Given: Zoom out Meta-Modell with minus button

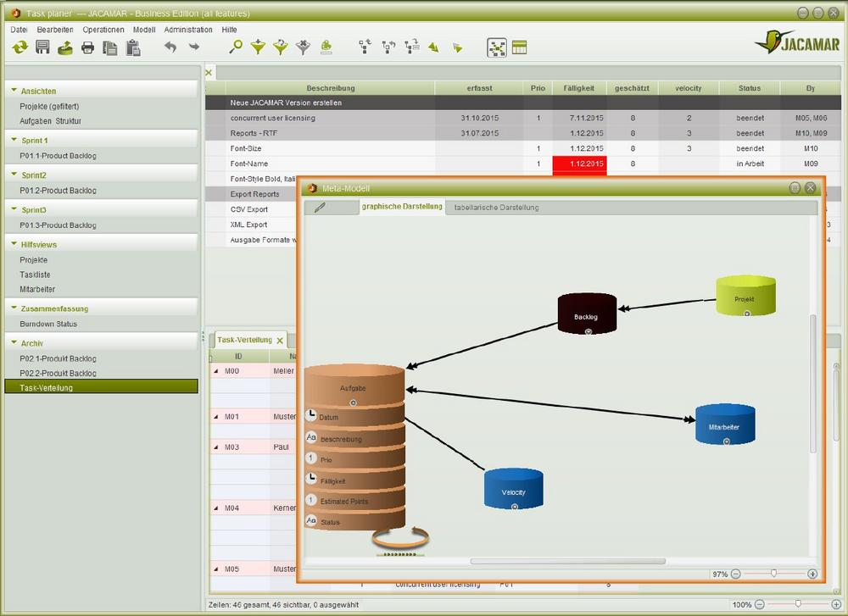Looking at the screenshot, I should (x=736, y=574).
